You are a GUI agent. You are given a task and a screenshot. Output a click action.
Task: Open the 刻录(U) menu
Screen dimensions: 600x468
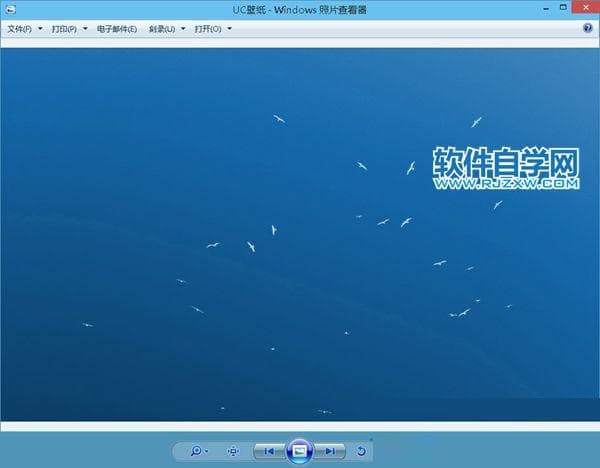(x=162, y=29)
